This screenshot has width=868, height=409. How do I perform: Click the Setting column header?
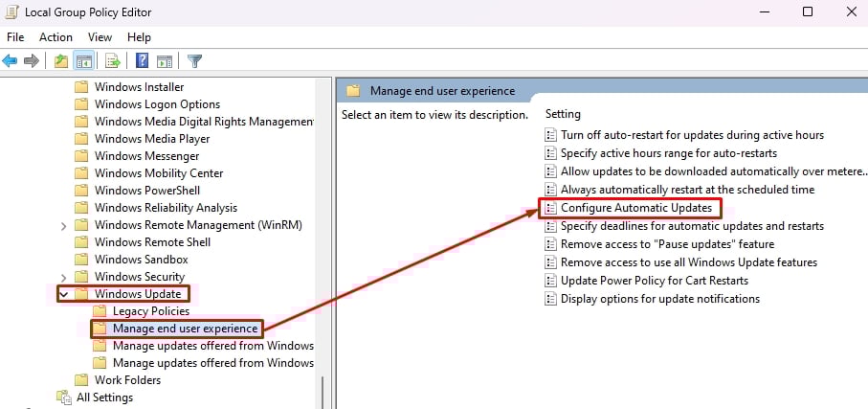pos(563,114)
